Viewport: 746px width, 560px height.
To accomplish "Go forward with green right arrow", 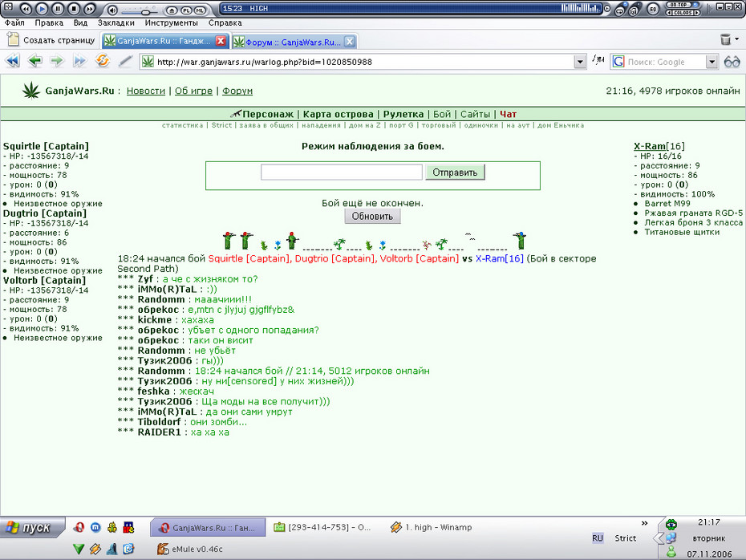I will (57, 61).
